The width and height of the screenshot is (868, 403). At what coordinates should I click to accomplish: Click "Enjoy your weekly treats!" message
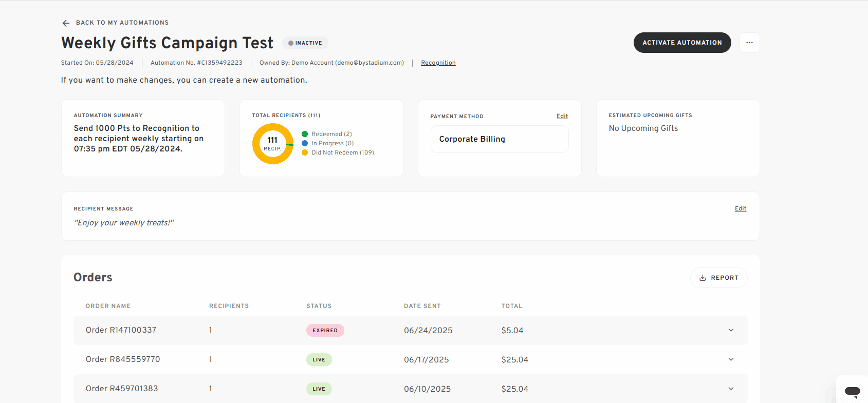124,223
